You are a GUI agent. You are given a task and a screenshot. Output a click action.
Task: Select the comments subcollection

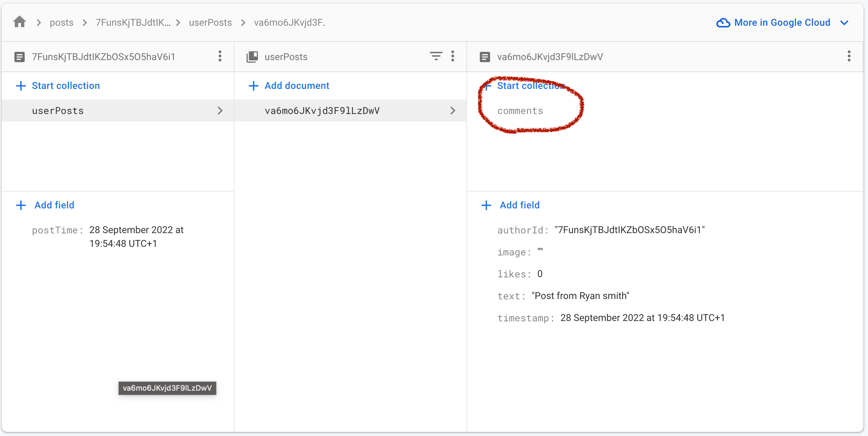(520, 111)
